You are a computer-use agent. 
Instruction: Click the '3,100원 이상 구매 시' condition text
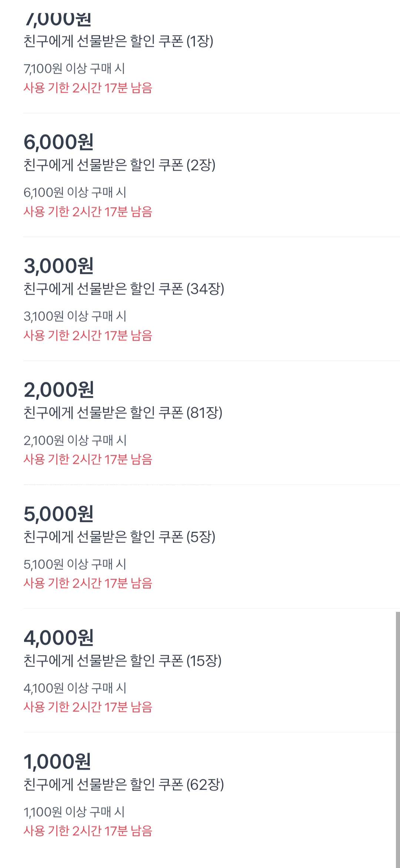tap(75, 316)
